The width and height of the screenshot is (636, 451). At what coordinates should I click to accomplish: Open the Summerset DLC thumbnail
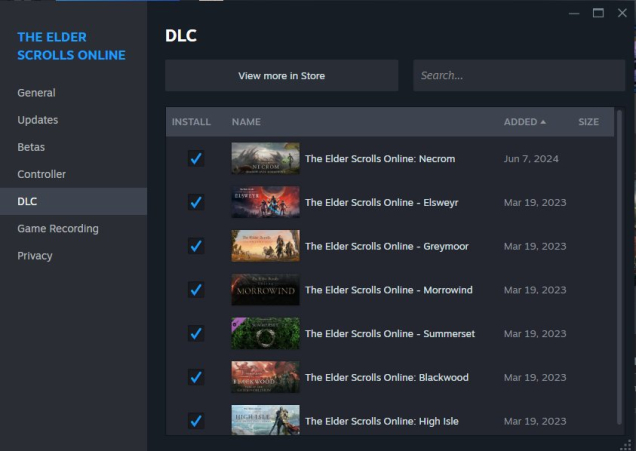[x=265, y=334]
